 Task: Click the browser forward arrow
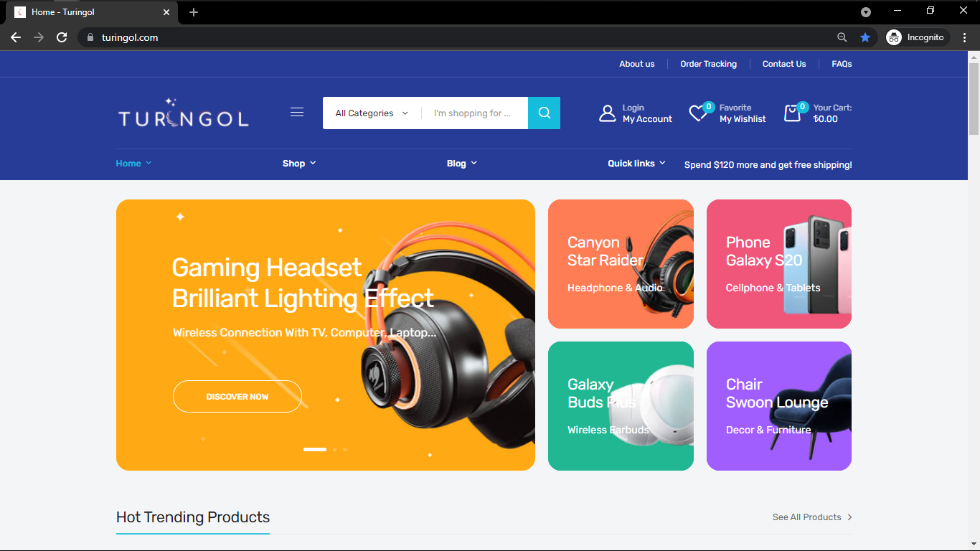tap(39, 37)
